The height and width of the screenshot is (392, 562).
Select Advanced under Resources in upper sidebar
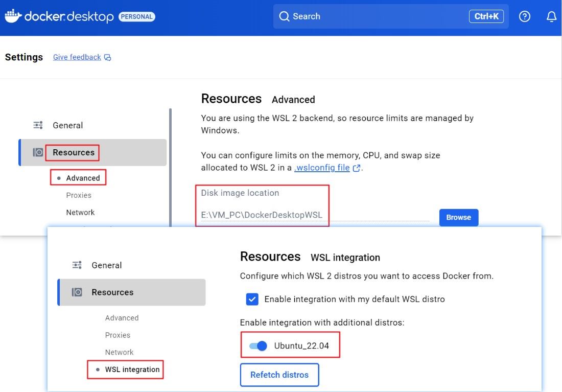[x=83, y=178]
